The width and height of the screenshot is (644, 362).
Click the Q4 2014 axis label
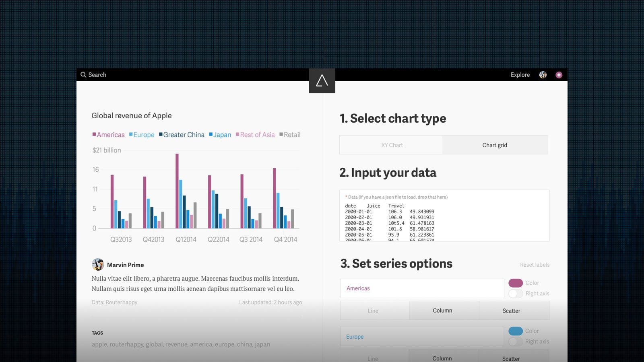(285, 240)
